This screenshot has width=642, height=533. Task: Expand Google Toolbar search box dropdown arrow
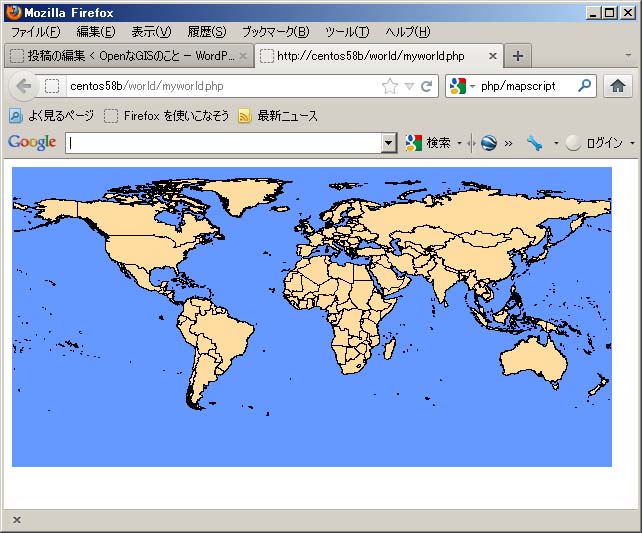click(x=389, y=143)
